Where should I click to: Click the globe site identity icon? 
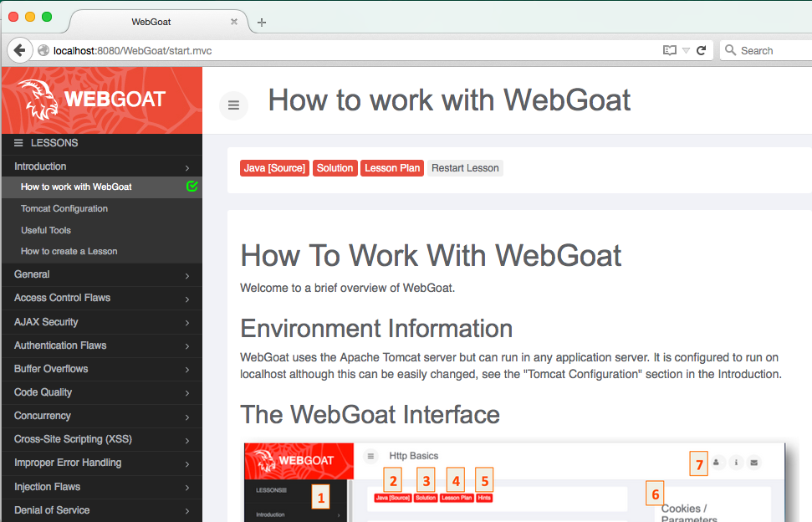[x=43, y=50]
